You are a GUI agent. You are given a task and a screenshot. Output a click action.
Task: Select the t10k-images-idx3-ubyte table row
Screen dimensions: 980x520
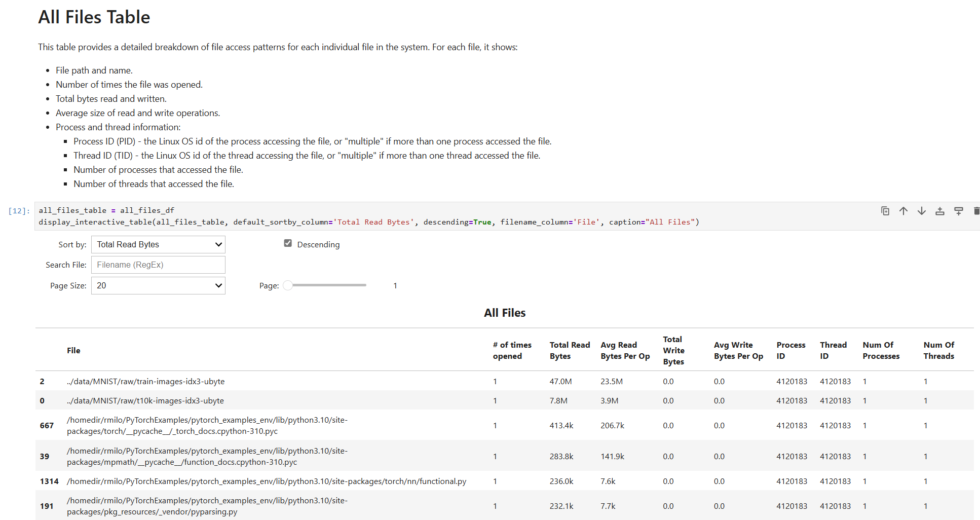pyautogui.click(x=144, y=400)
